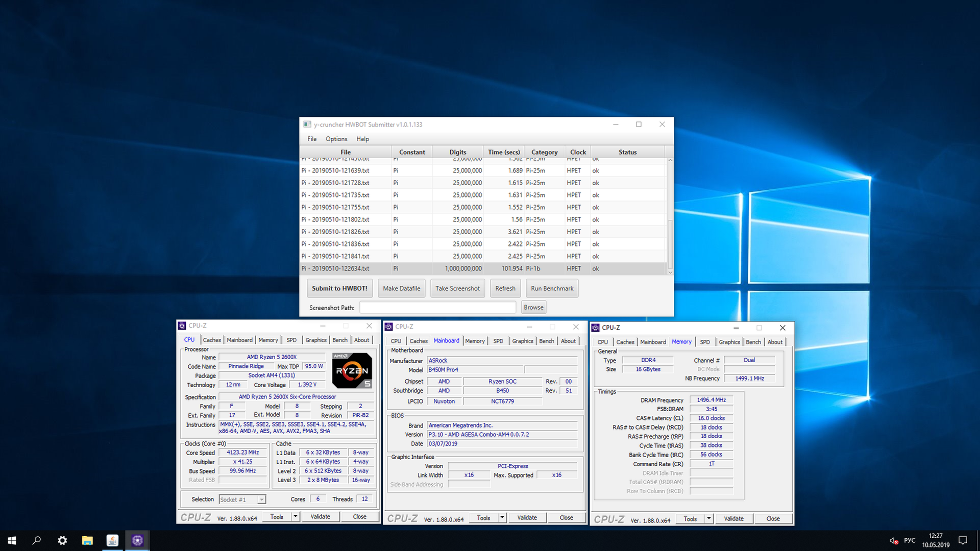Click the РУС language indicator
Viewport: 980px width, 551px height.
click(x=910, y=540)
